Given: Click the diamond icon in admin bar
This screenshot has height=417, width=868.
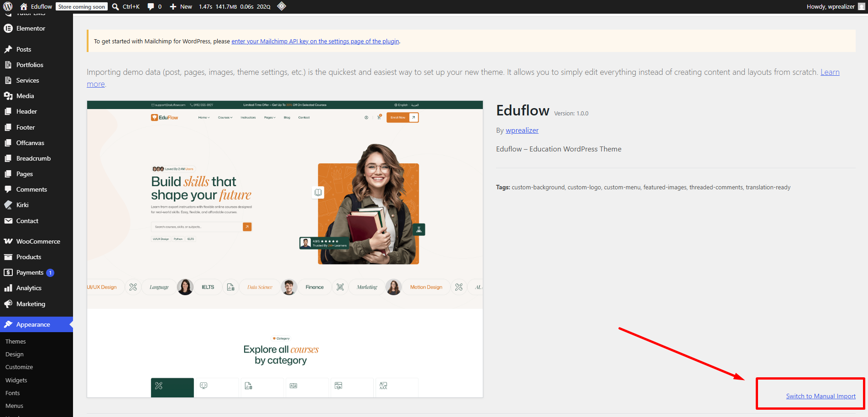Looking at the screenshot, I should pos(282,6).
